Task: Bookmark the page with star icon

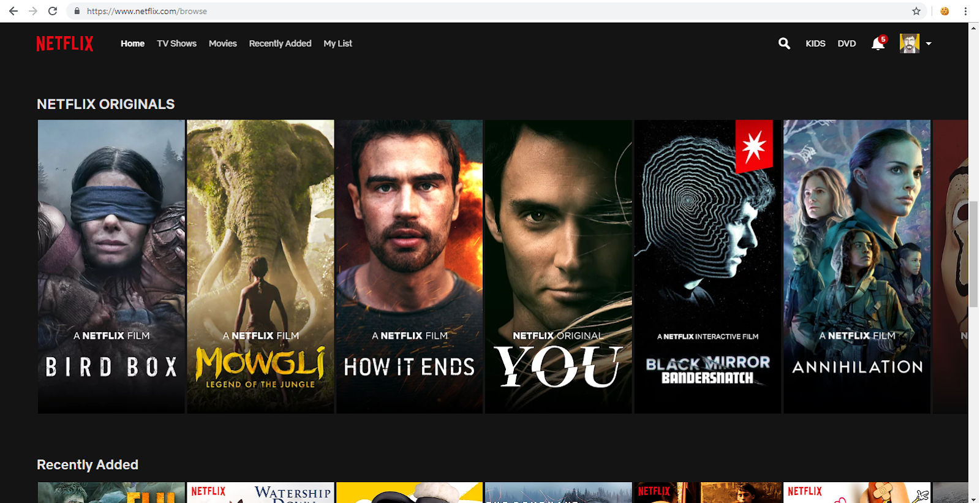Action: point(916,11)
